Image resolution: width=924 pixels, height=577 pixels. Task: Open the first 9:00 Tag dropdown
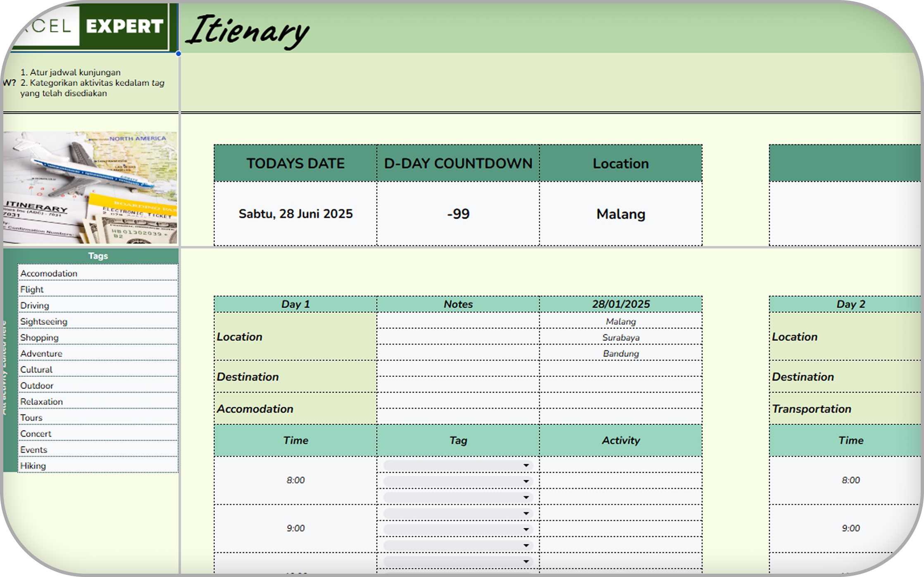526,513
